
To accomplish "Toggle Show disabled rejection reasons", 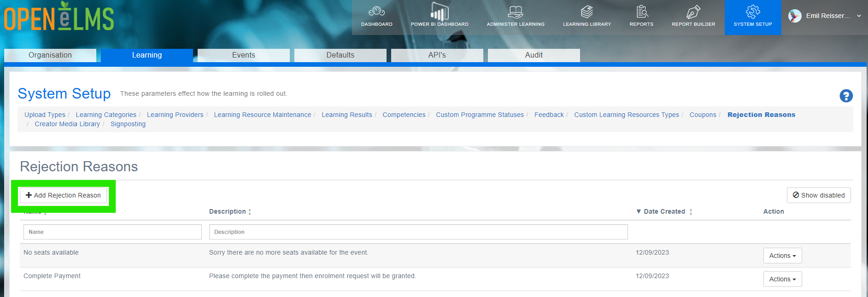I will click(x=819, y=195).
